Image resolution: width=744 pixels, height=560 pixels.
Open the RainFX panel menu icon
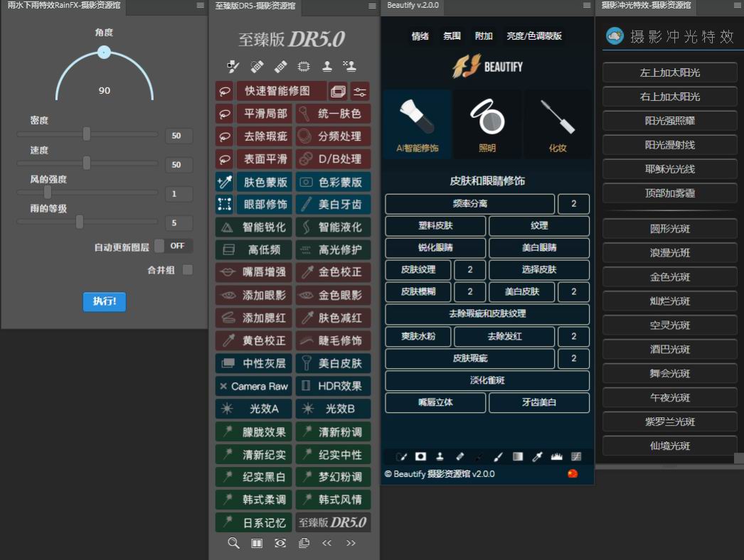click(x=201, y=5)
